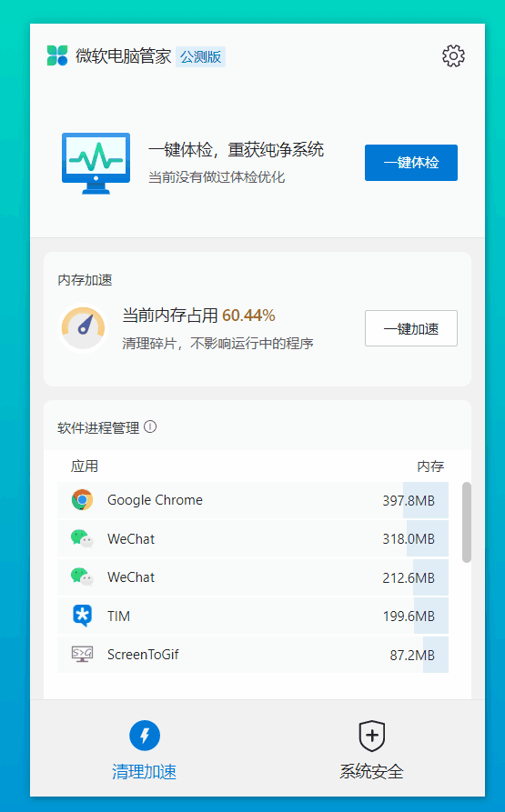Click the 应用 column header
This screenshot has width=505, height=812.
[x=85, y=466]
